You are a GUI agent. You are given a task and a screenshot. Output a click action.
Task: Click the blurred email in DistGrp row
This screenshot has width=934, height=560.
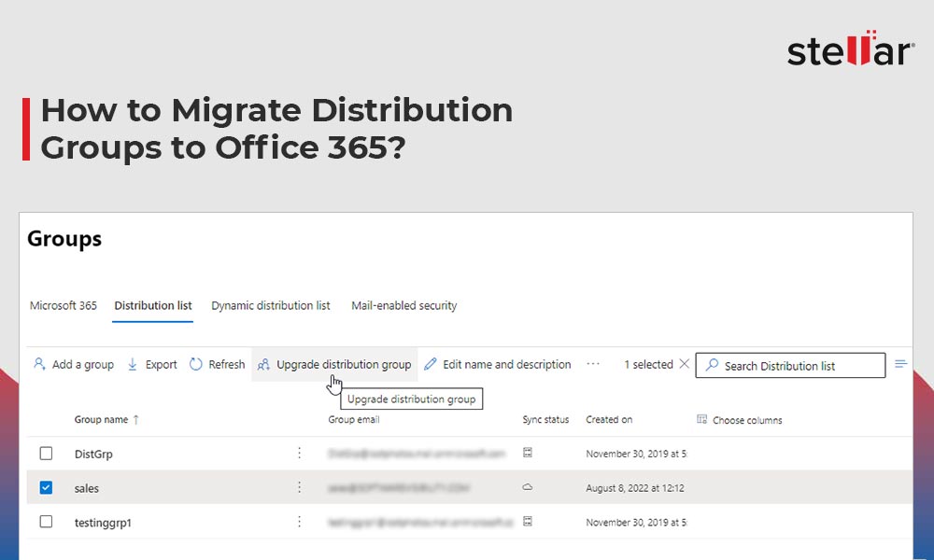point(417,454)
